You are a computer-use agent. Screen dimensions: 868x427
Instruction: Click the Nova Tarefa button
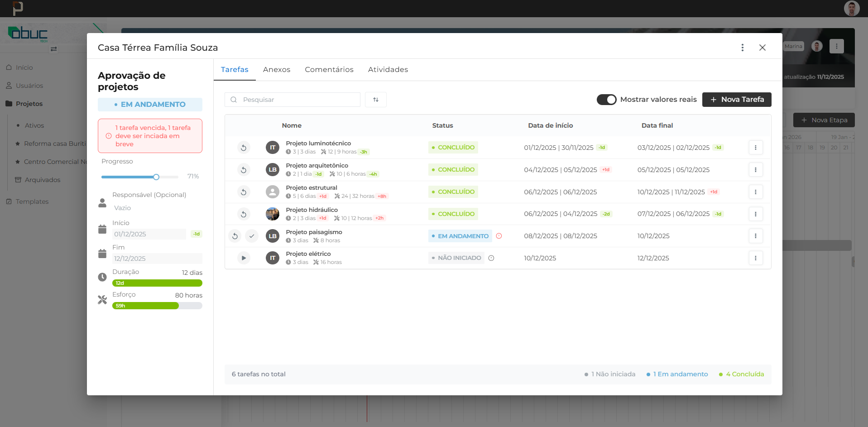point(737,100)
